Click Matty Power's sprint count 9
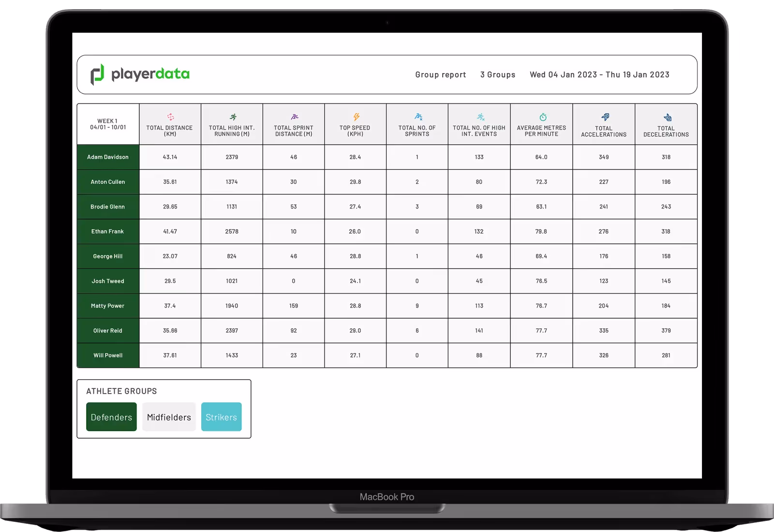Screen dimensions: 774x532 (x=417, y=306)
